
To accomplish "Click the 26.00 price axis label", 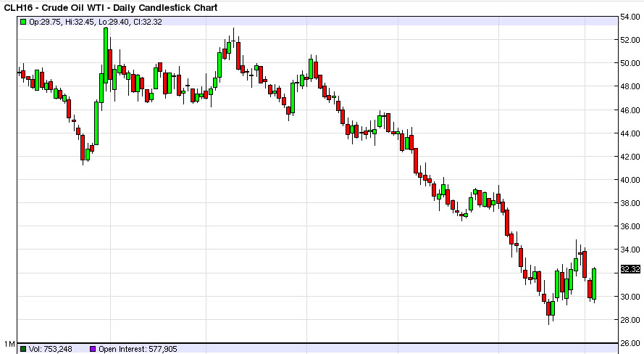I will 630,343.
